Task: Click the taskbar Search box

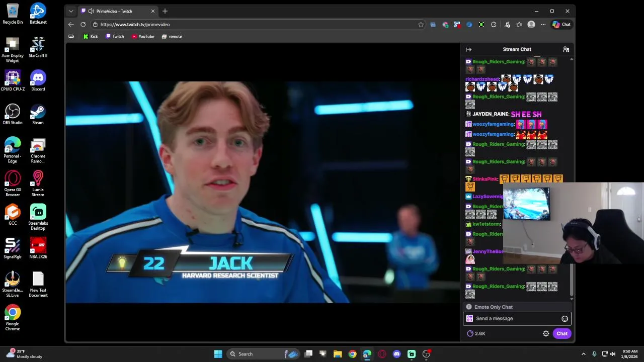Action: (264, 354)
